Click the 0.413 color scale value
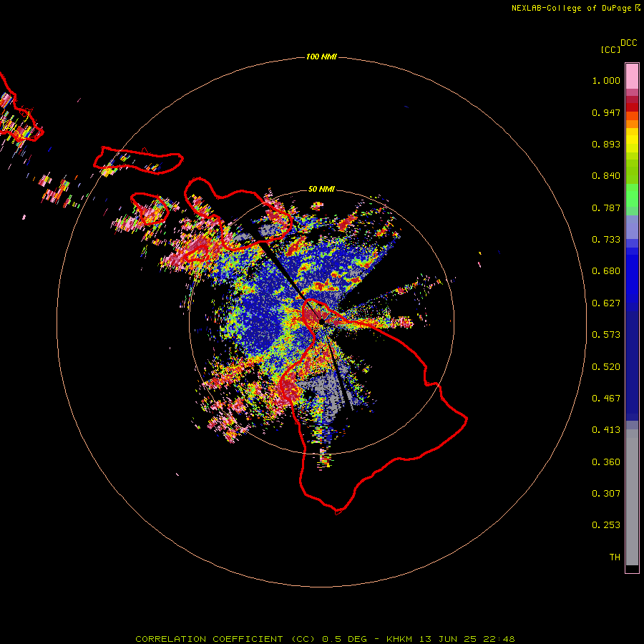644x644 pixels. click(x=606, y=430)
